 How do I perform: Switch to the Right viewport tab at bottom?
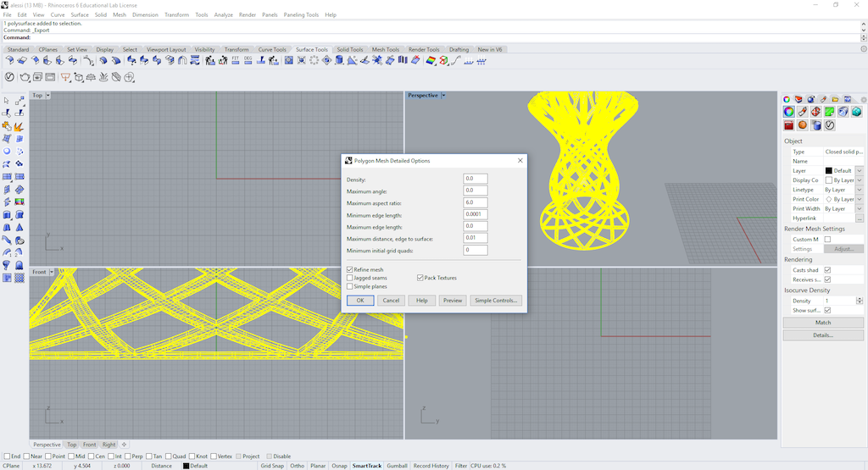[x=109, y=445]
